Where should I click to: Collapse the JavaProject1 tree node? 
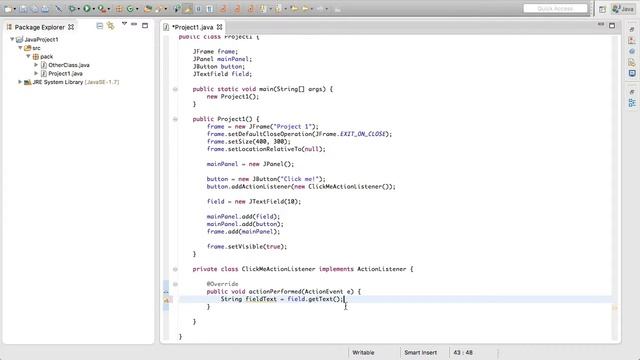(x=12, y=39)
